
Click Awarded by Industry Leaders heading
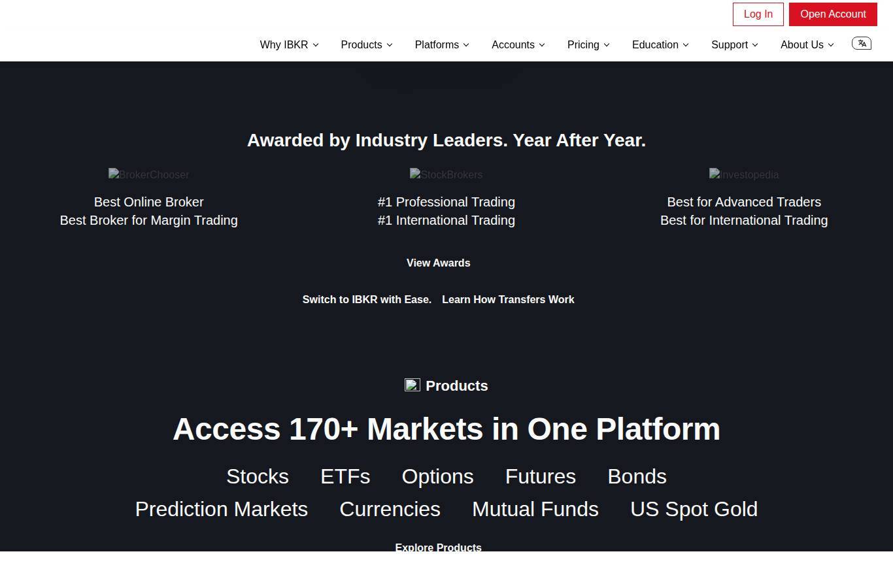[x=446, y=140]
